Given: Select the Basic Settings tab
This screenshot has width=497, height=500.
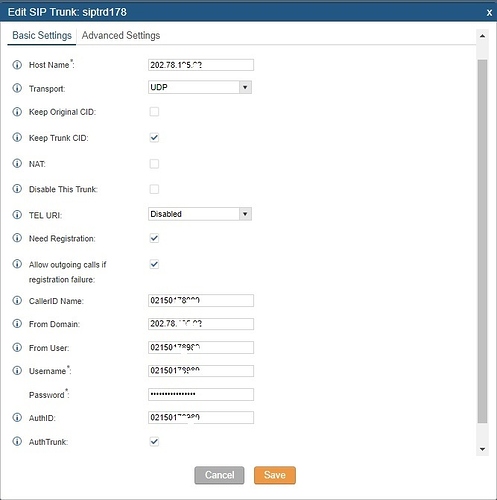Looking at the screenshot, I should (42, 35).
